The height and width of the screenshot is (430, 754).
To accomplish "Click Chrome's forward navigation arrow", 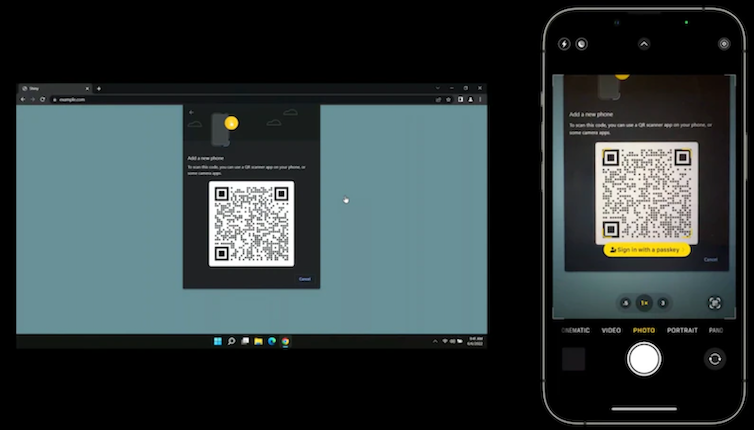I will click(x=33, y=100).
